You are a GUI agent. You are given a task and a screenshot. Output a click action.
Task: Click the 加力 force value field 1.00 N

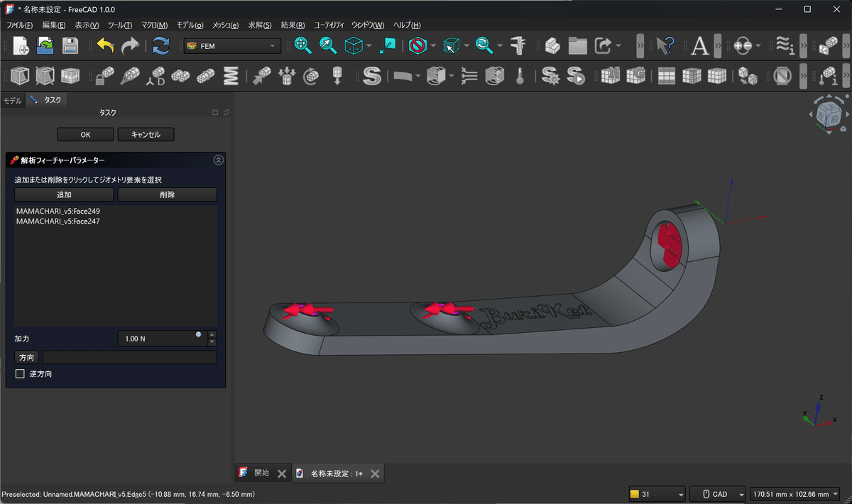[x=162, y=339]
